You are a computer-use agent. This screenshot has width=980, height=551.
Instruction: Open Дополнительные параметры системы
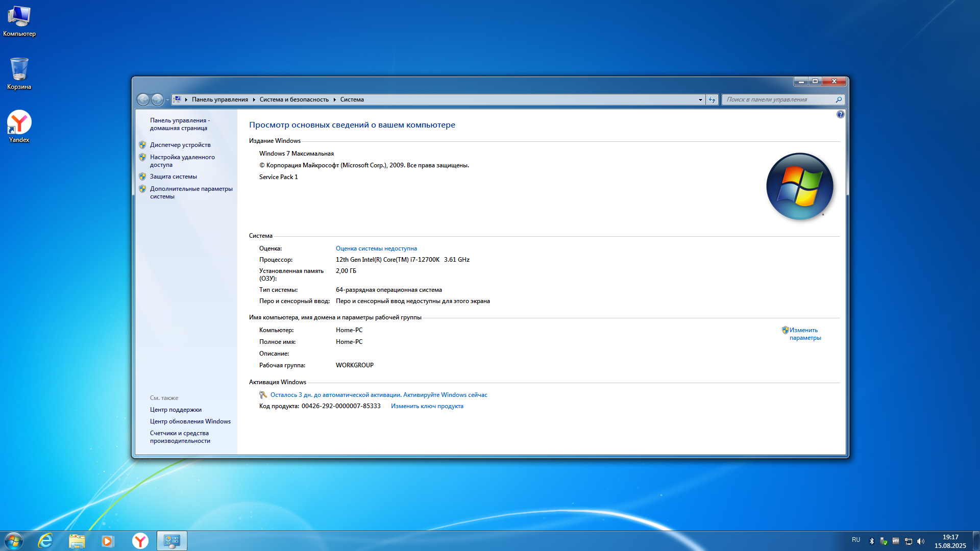191,192
